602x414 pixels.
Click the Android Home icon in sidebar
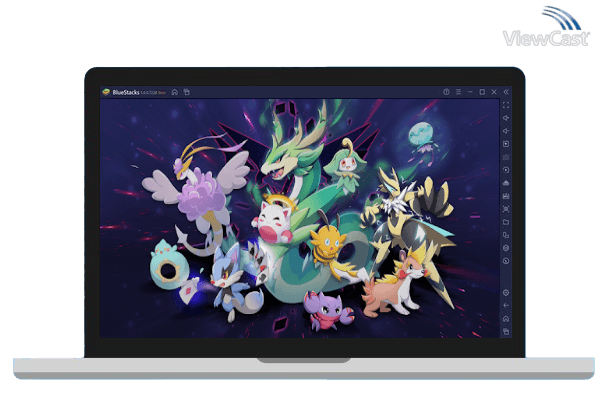(x=506, y=319)
